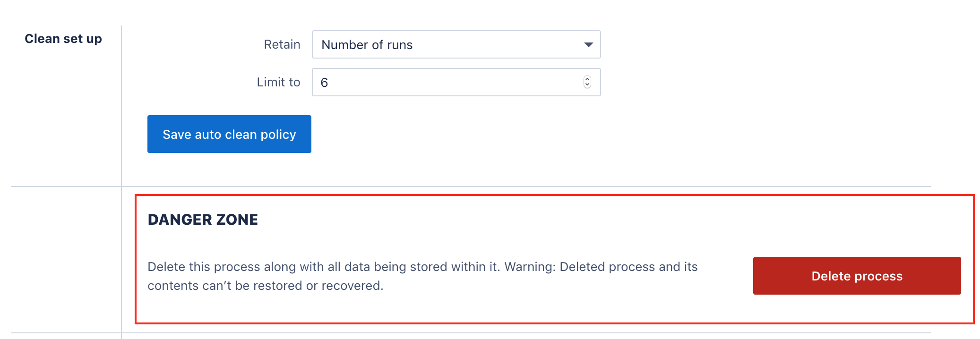Screen dimensions: 980x339
Task: Select the Number of runs option text
Action: point(367,44)
